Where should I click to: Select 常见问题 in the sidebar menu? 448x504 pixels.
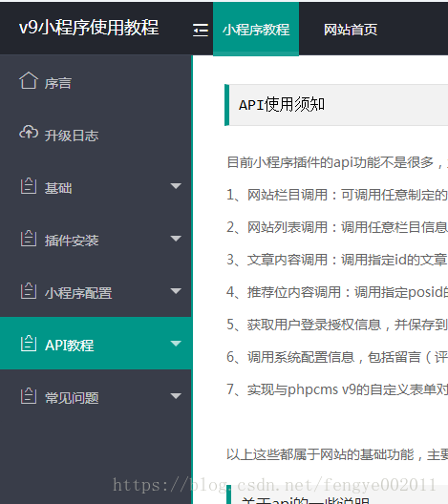click(96, 396)
